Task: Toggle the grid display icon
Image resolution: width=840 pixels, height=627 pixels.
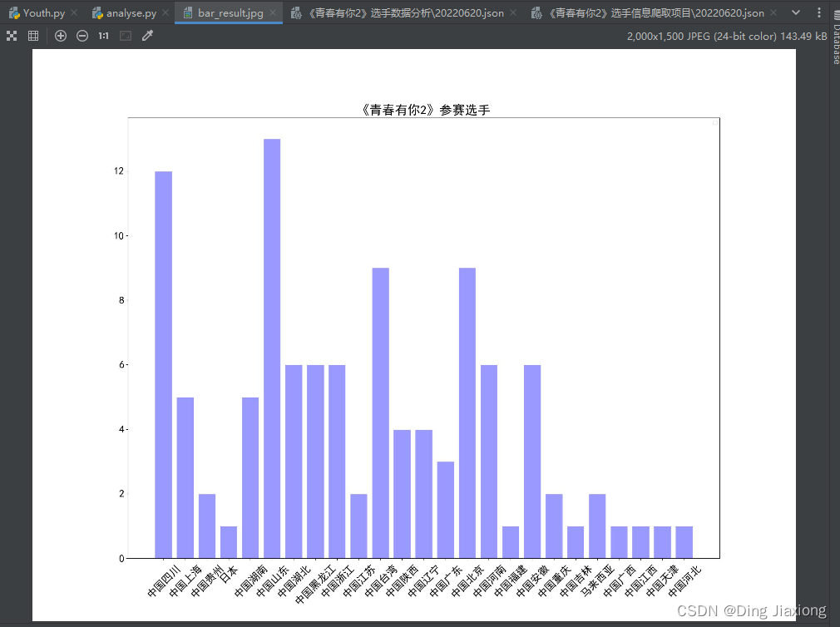Action: click(33, 36)
